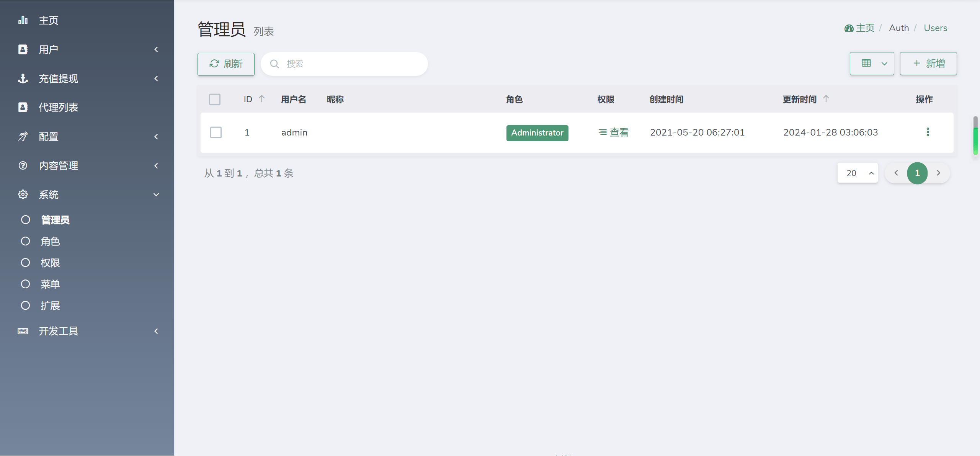Open 主页 from the sidebar chart icon
The height and width of the screenshot is (456, 980).
tap(23, 20)
